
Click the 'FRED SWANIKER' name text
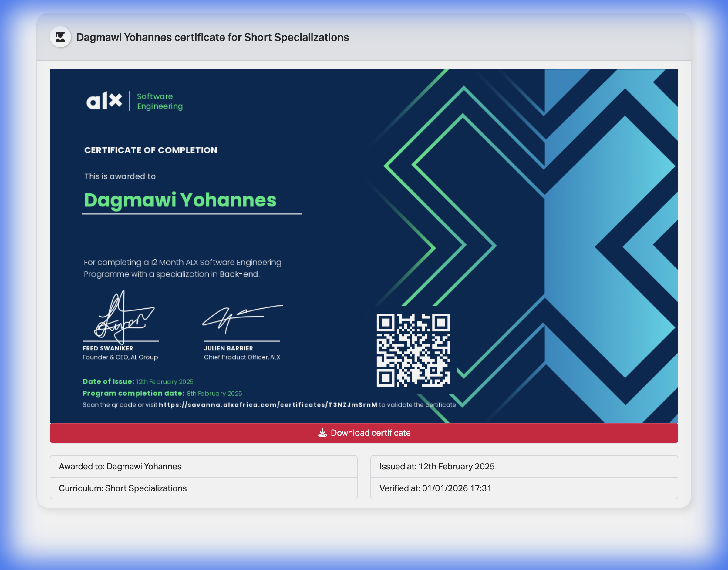click(x=108, y=348)
